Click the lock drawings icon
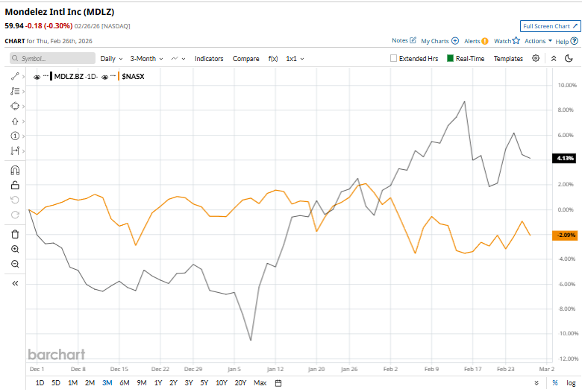Image resolution: width=582 pixels, height=392 pixels. click(x=15, y=185)
